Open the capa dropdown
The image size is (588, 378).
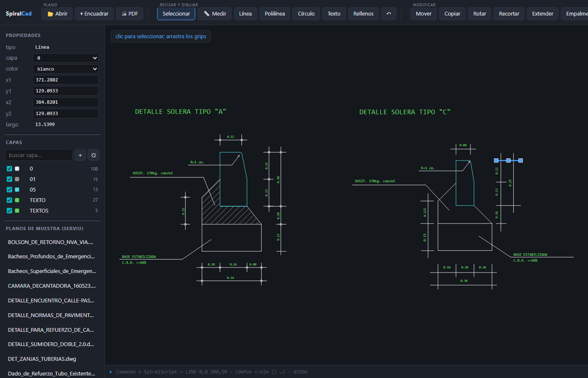(66, 58)
